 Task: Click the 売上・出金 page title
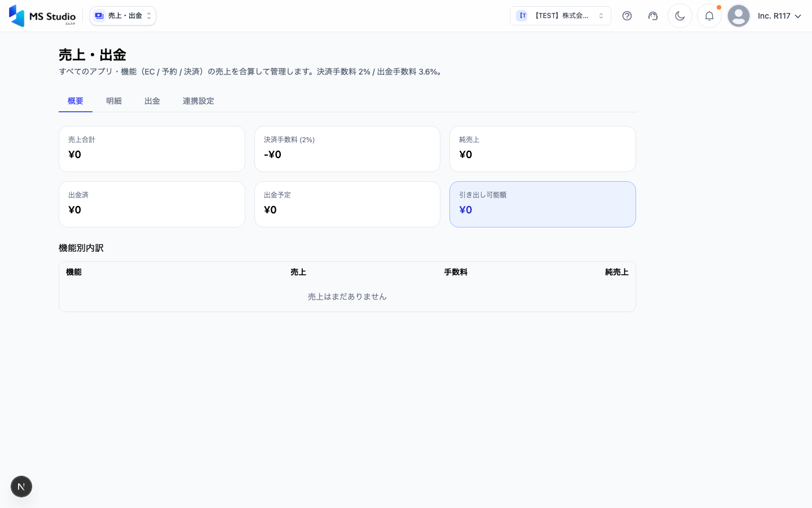pos(92,55)
